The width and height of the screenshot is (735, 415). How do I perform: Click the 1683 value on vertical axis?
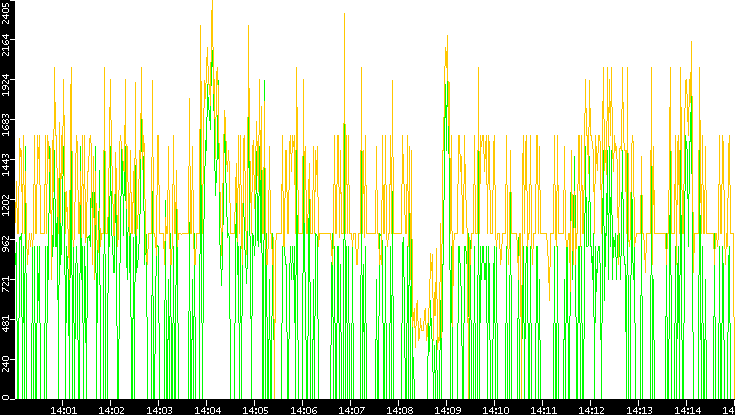point(6,126)
